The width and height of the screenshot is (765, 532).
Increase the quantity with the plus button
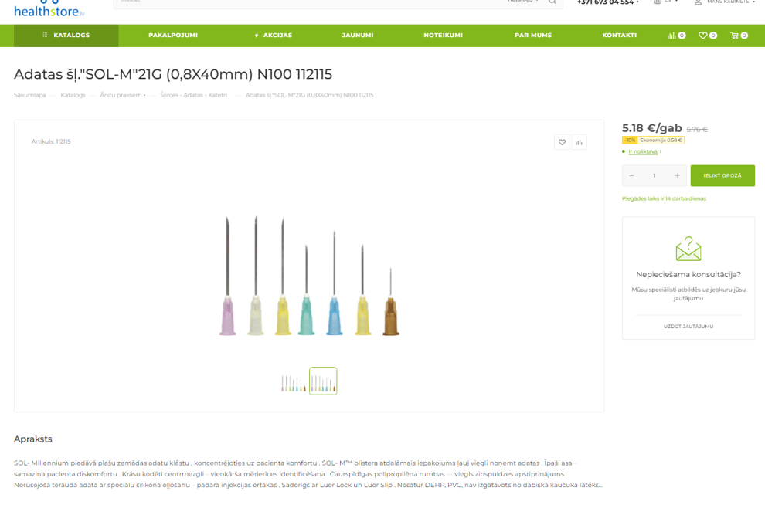point(677,175)
